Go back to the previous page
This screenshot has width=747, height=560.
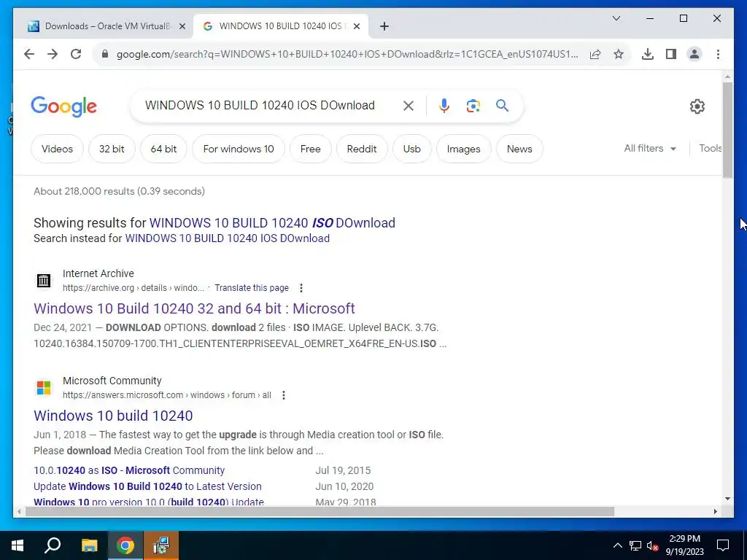pos(29,54)
